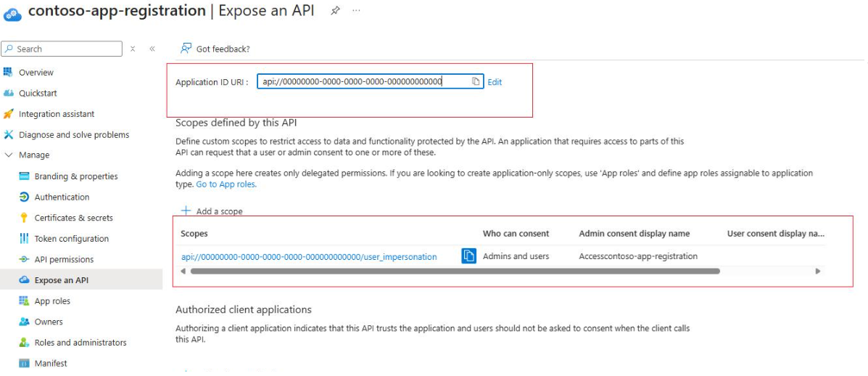Click the Quickstart cloud icon
Image resolution: width=868 pixels, height=376 pixels.
coord(8,93)
